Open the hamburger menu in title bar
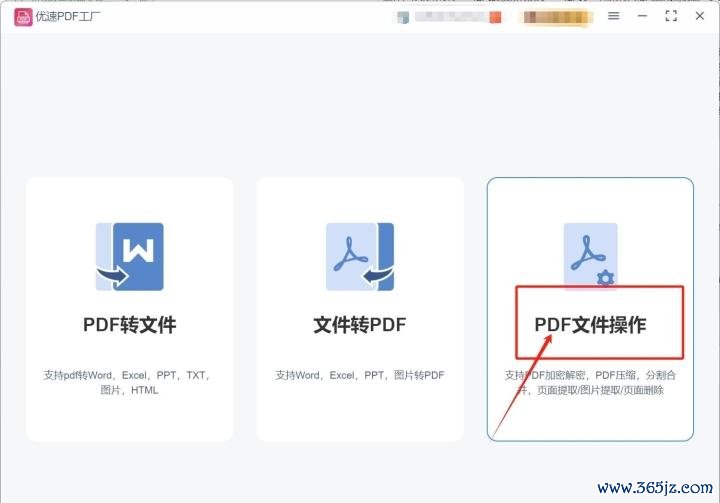The width and height of the screenshot is (720, 503). [613, 16]
